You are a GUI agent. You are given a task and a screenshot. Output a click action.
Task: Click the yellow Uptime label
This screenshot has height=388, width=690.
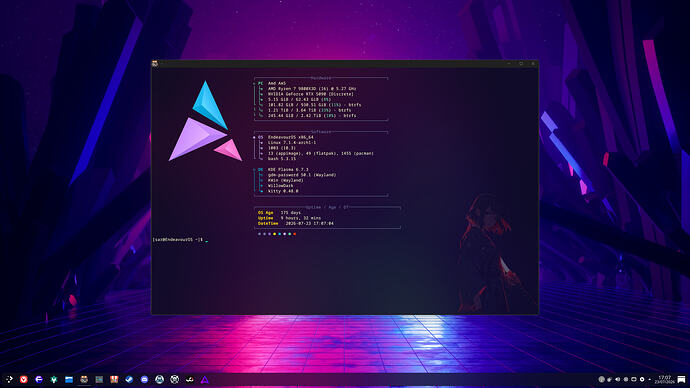click(x=265, y=218)
